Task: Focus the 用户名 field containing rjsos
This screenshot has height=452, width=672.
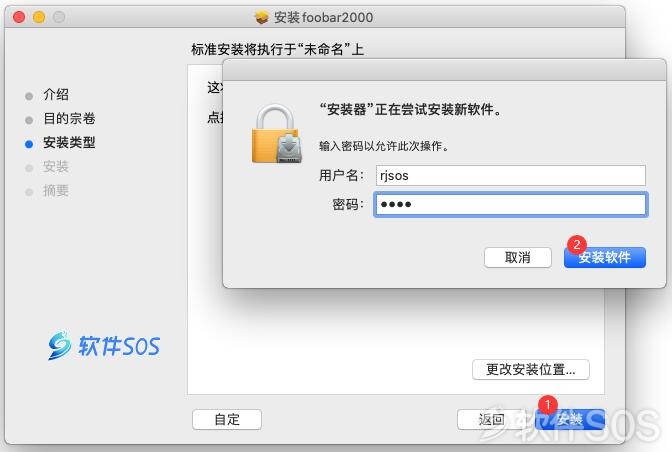Action: click(x=510, y=176)
